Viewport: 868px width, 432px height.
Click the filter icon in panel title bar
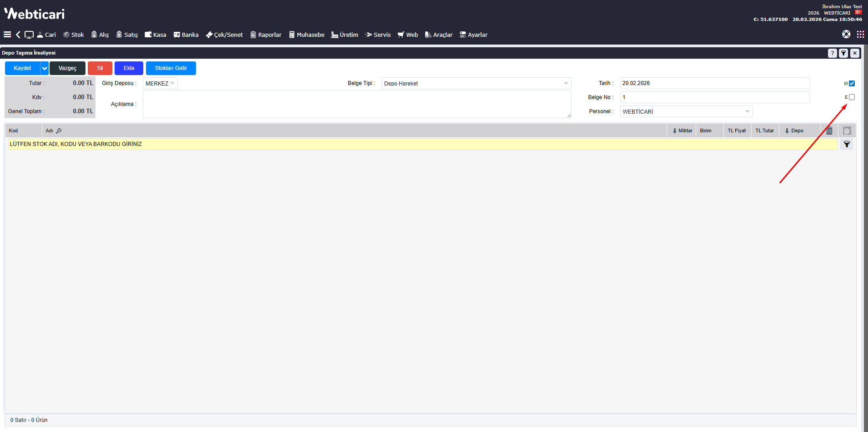coord(843,53)
